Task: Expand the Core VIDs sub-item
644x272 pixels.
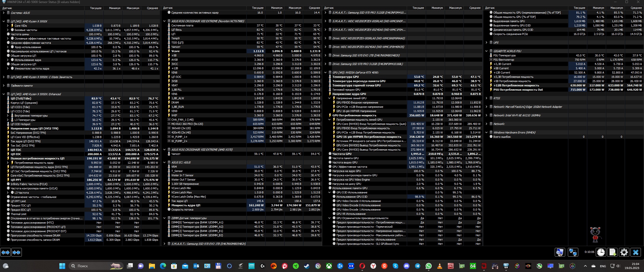Action: tap(8, 26)
